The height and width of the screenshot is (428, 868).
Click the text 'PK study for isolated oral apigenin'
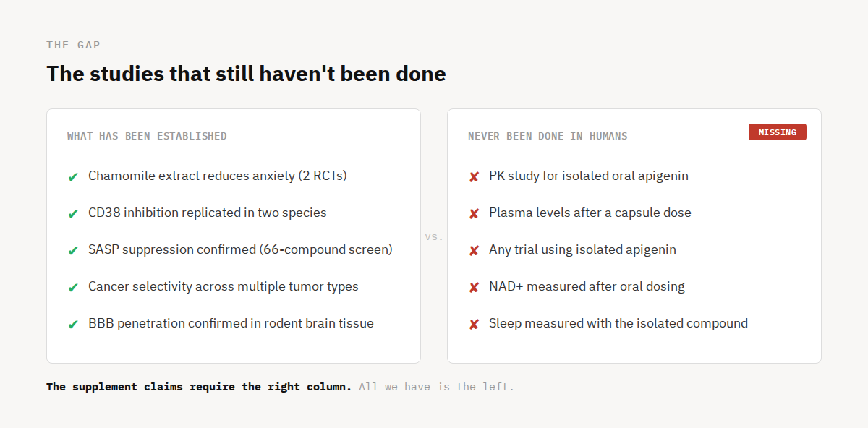(x=588, y=176)
